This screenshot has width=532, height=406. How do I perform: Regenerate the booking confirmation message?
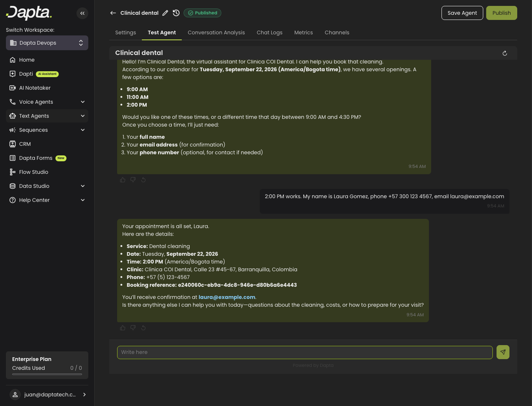(x=143, y=328)
